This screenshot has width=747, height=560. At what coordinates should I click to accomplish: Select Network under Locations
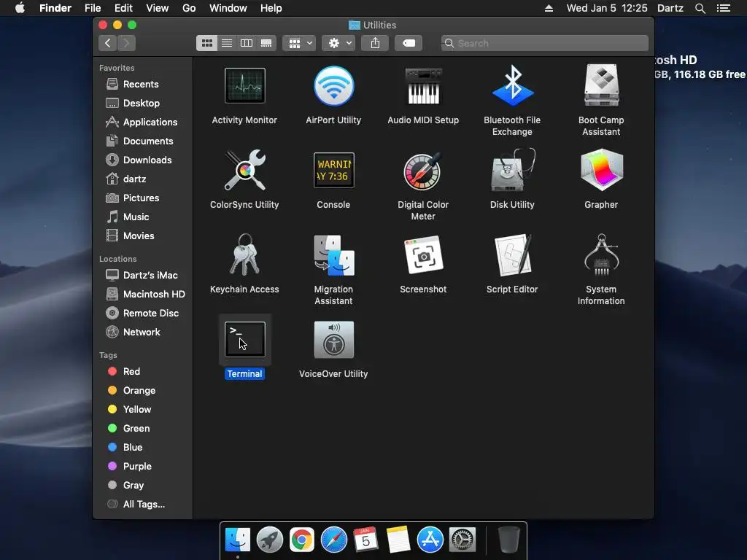143,332
